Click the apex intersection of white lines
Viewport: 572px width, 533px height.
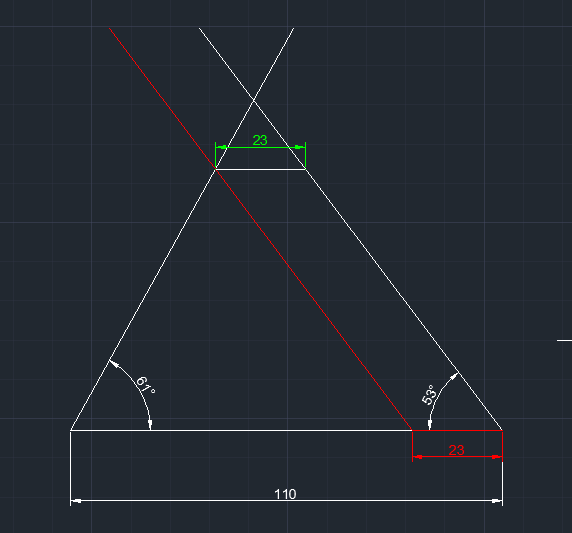[x=254, y=99]
